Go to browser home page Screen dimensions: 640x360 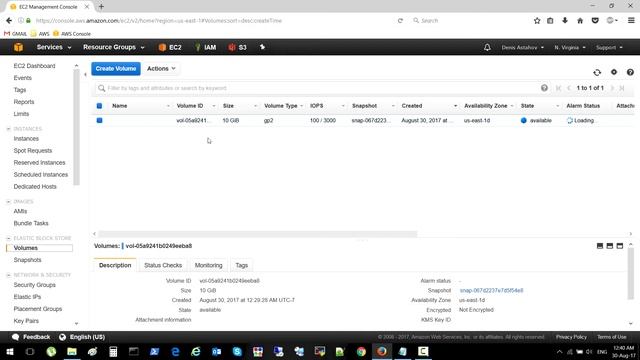(580, 20)
